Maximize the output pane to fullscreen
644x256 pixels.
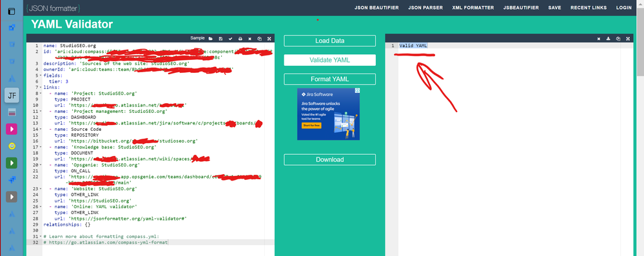[x=628, y=39]
